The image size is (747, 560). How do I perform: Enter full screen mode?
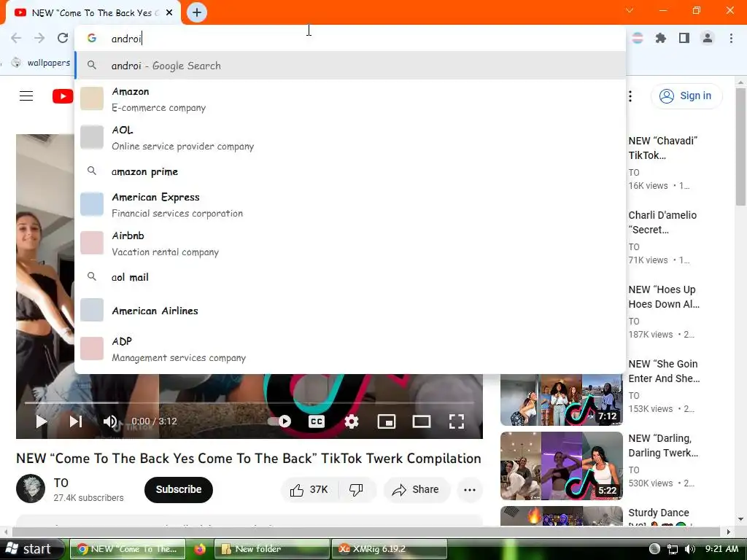[x=457, y=421]
